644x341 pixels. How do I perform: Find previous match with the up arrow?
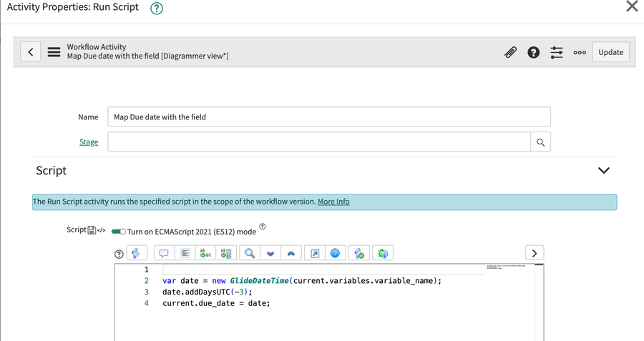pos(291,253)
